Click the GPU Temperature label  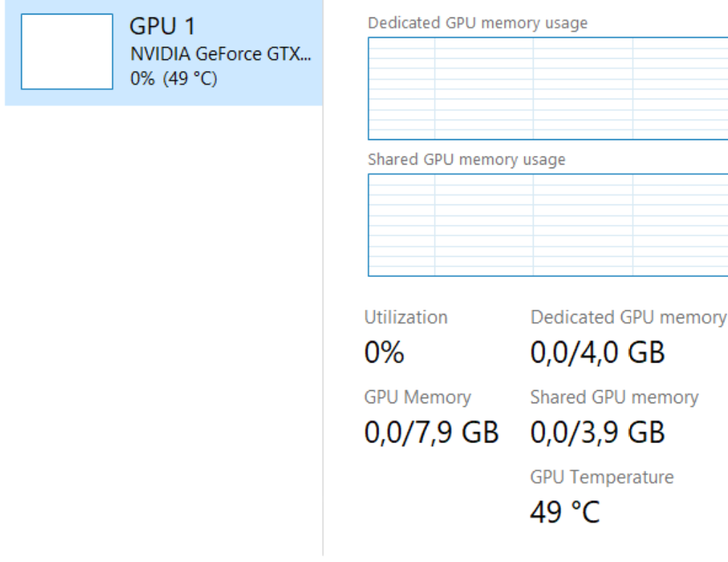click(x=602, y=476)
